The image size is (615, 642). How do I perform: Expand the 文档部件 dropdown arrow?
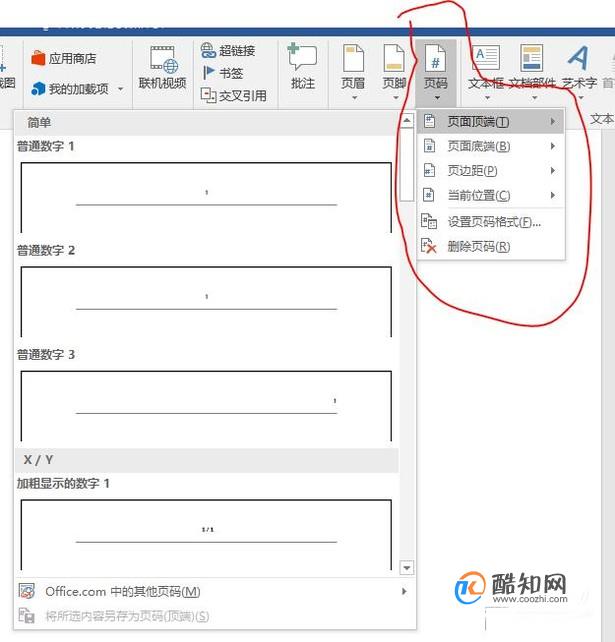click(x=534, y=98)
